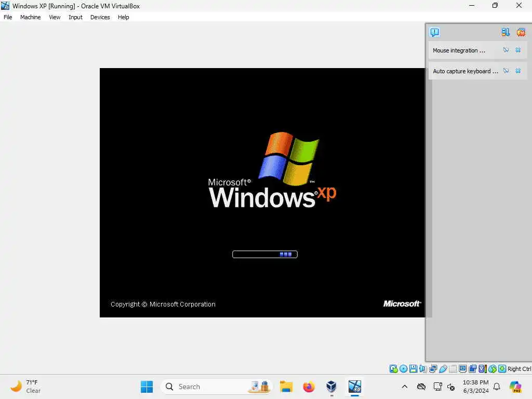532x399 pixels.
Task: Click the XP boot progress bar
Action: (265, 254)
